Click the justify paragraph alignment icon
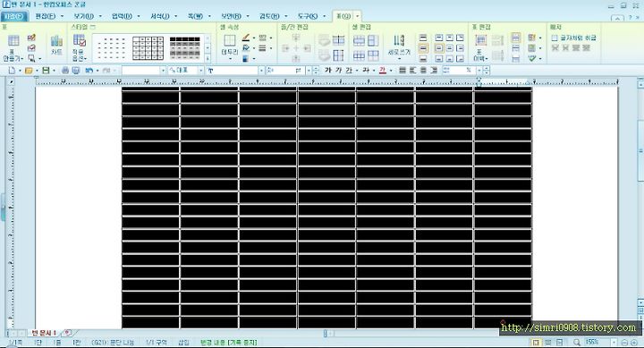Screen dimensions: 644x348 [x=402, y=71]
